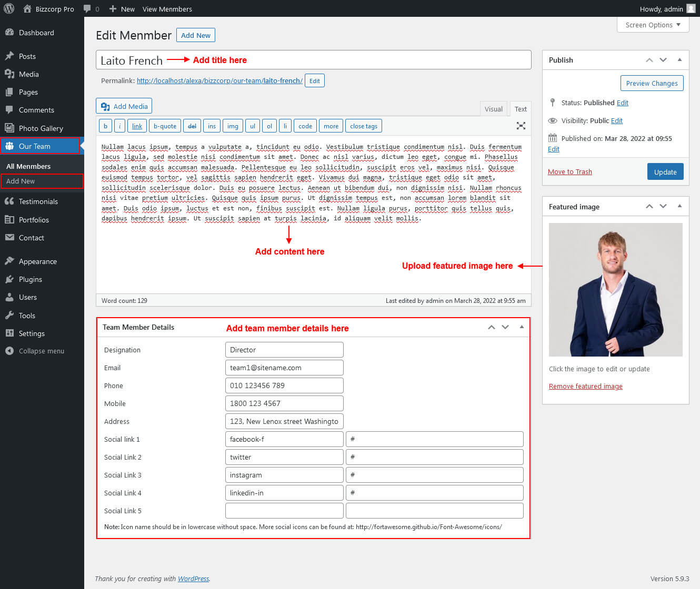Click the Appearance brush icon
This screenshot has width=700, height=589.
tap(9, 261)
